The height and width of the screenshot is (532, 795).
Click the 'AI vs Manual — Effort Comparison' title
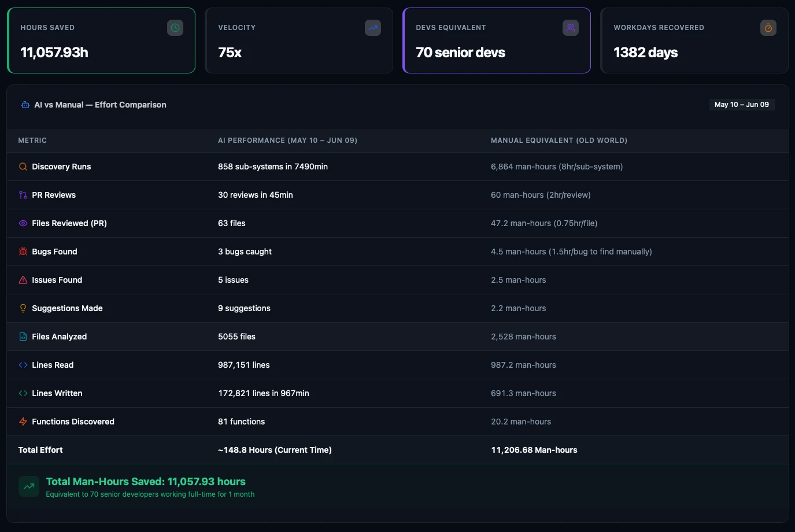(100, 105)
